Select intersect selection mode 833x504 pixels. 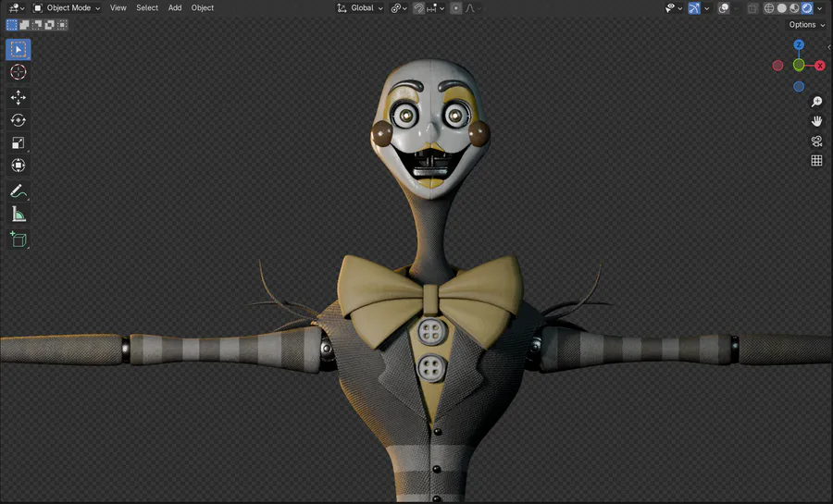62,25
